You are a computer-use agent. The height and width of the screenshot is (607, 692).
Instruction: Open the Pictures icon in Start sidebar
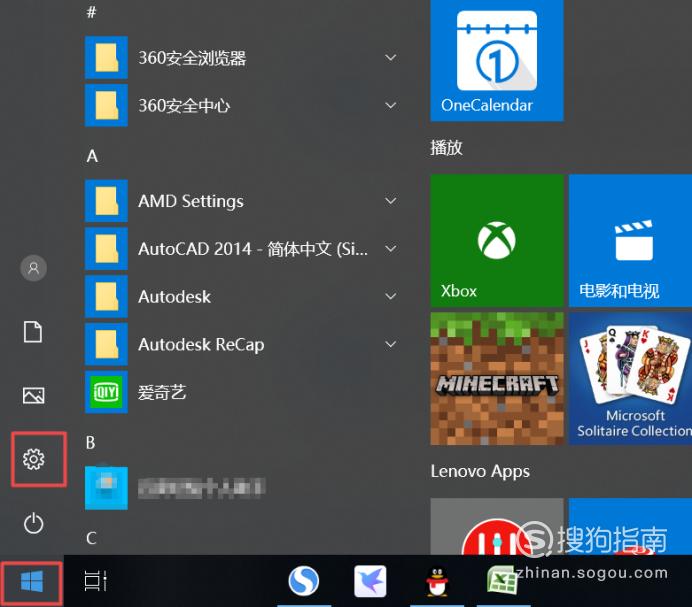point(34,395)
